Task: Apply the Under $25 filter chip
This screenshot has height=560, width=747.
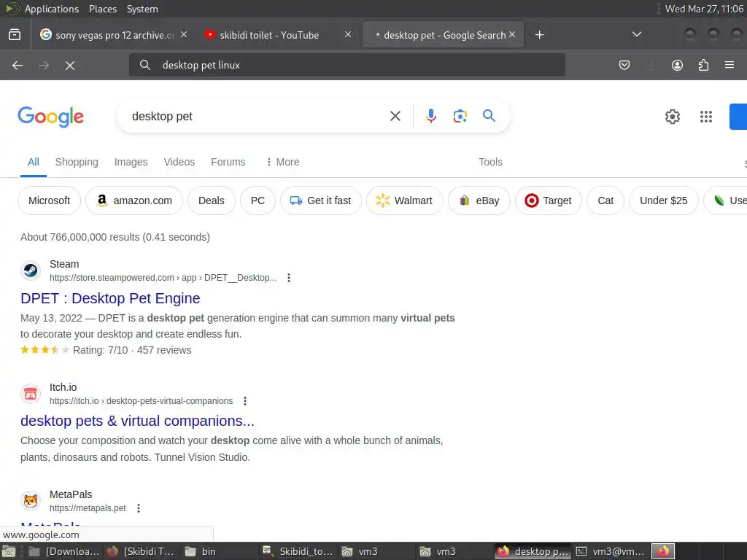Action: point(664,201)
